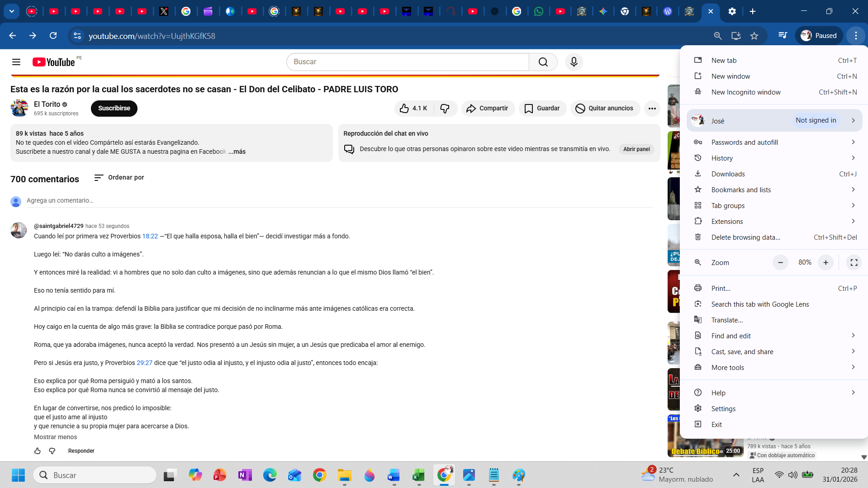Viewport: 868px width, 488px height.
Task: Open the Ordenar por sort dropdown
Action: point(119,178)
